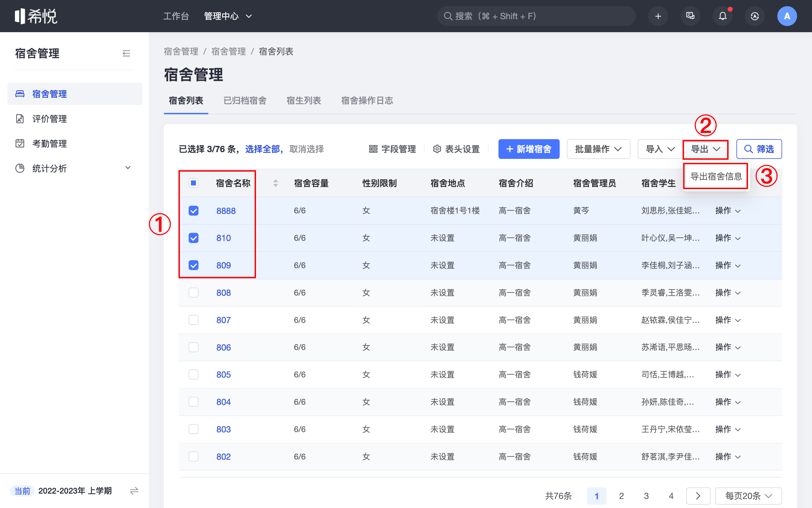Switch to 宿生列表 tab
Viewport: 812px width, 508px height.
point(304,100)
